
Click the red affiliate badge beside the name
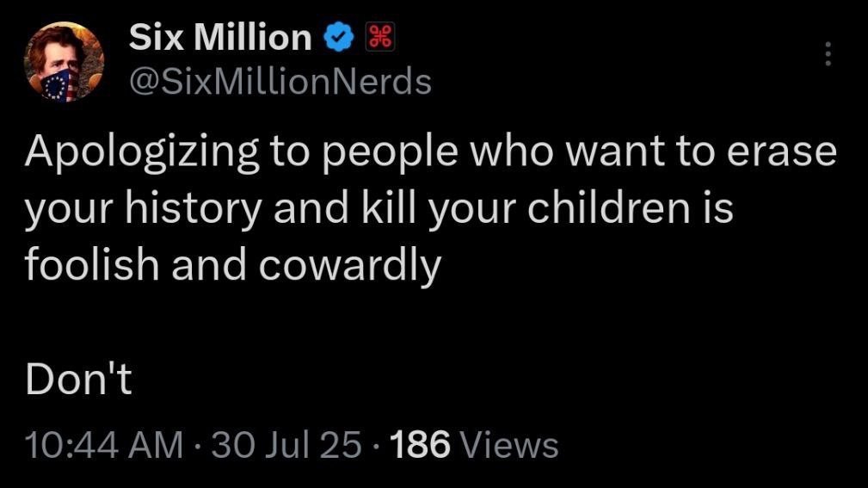[x=379, y=37]
